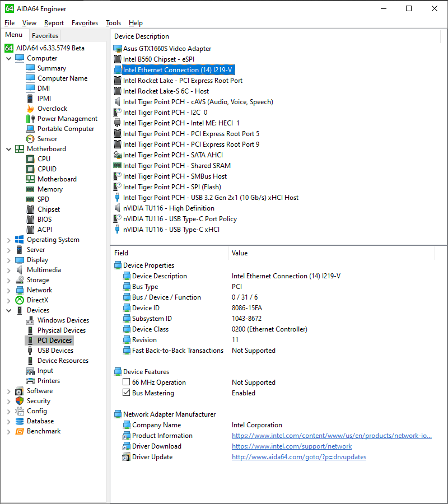Viewport: 448px width, 504px height.
Task: Click the Database stack icon
Action: pos(20,421)
